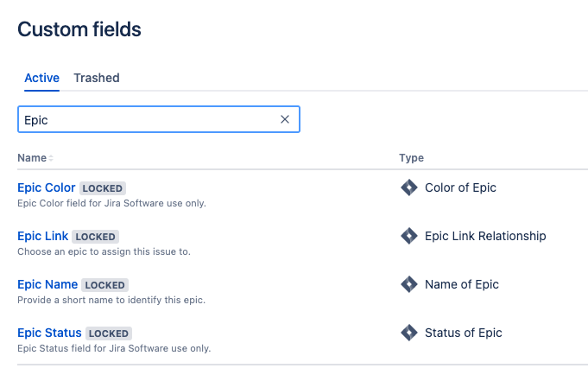
Task: Click the LOCKED badge beside Epic Name
Action: 104,285
